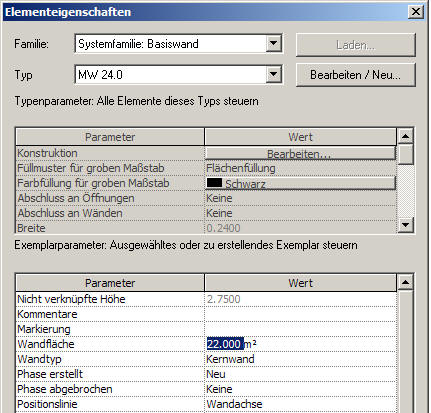Click the type parameters scroll down arrow
431x413 pixels.
coord(406,225)
